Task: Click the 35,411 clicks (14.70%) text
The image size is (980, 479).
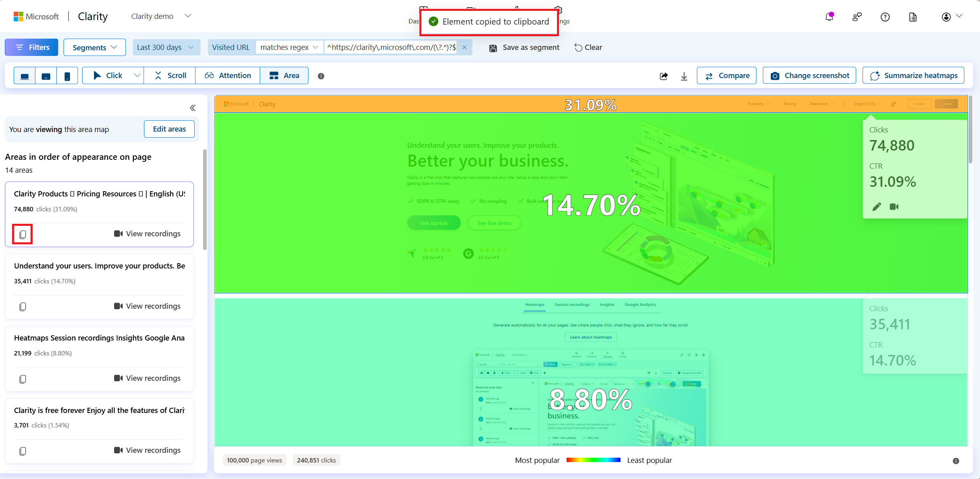Action: [45, 281]
